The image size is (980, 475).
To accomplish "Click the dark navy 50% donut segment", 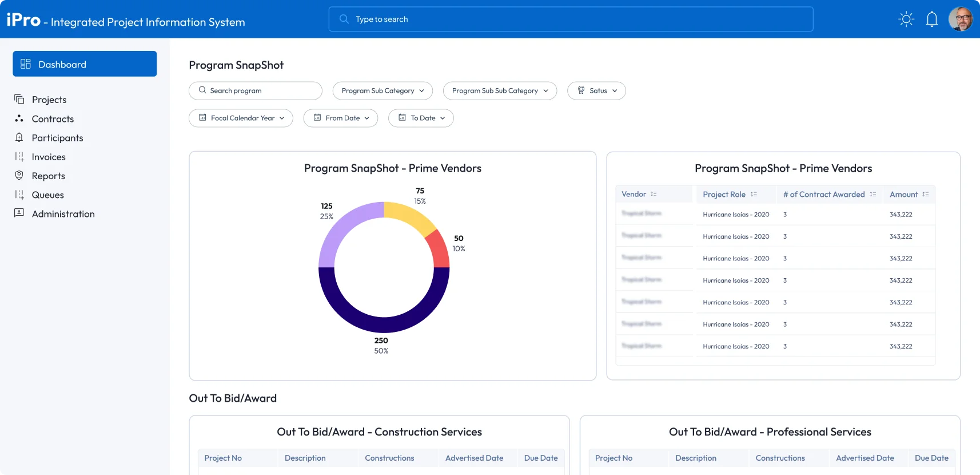I will [384, 324].
